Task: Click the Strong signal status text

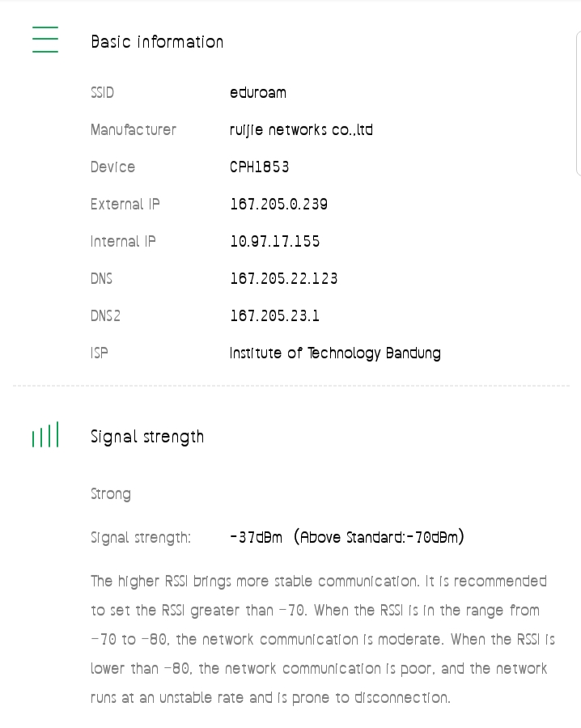Action: tap(111, 494)
